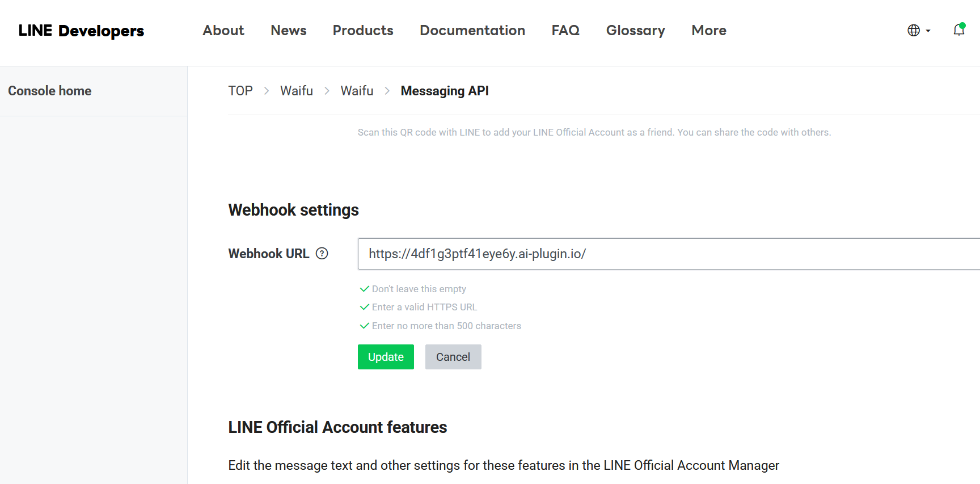
Task: Go to second Waifu breadcrumb link
Action: tap(357, 91)
